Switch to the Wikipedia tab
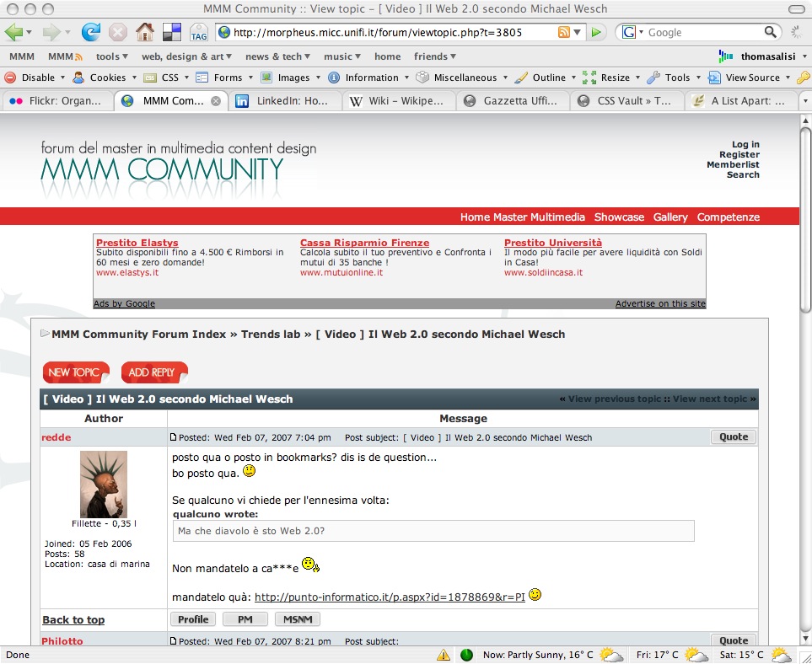The width and height of the screenshot is (812, 664). (397, 101)
